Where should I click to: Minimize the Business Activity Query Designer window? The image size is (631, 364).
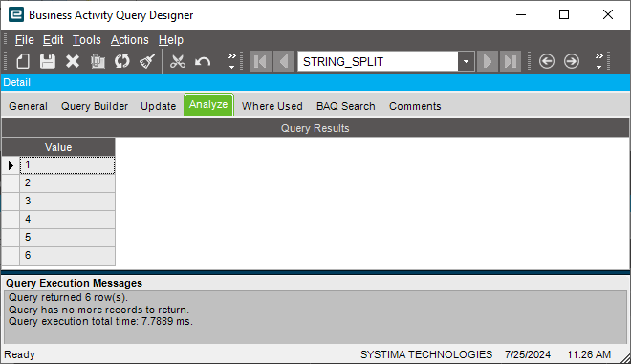tap(521, 15)
